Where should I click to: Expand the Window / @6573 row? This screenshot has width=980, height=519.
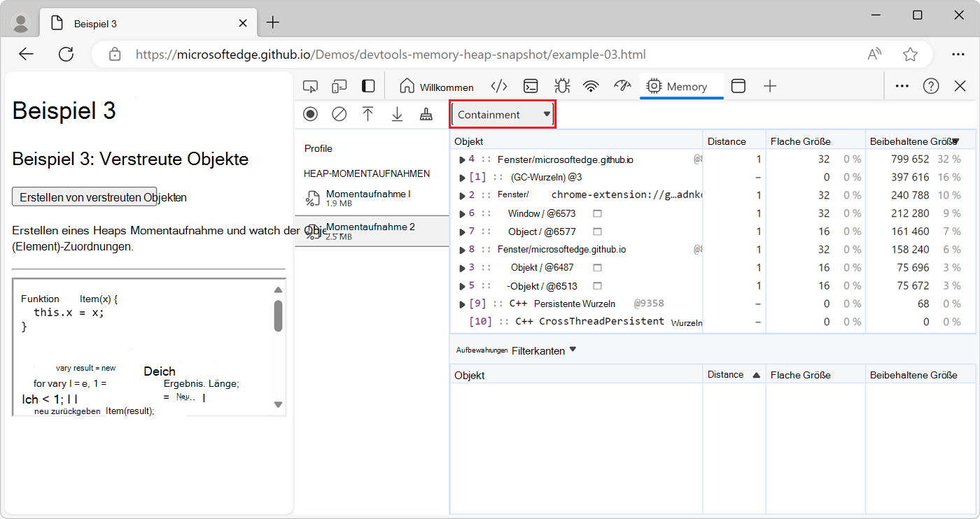pyautogui.click(x=462, y=214)
